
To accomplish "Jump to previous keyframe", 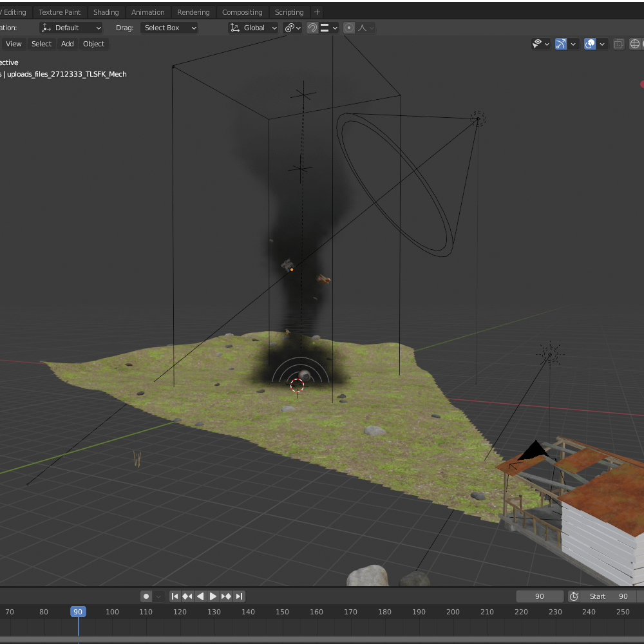I will pyautogui.click(x=187, y=596).
